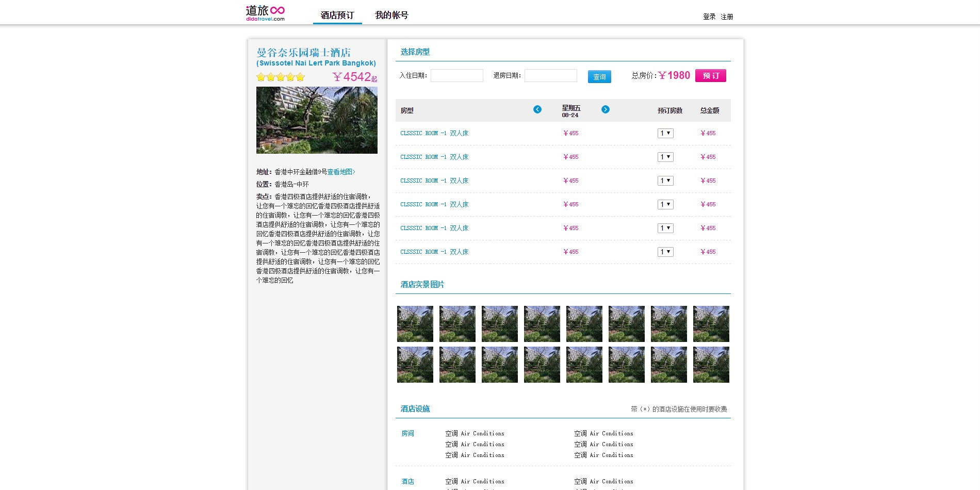Screen dimensions: 980x490
Task: Click the 注册 register link
Action: pyautogui.click(x=727, y=17)
